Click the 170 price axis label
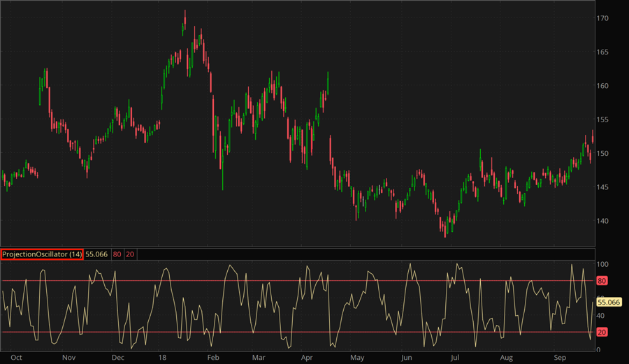The width and height of the screenshot is (629, 364). tap(602, 18)
